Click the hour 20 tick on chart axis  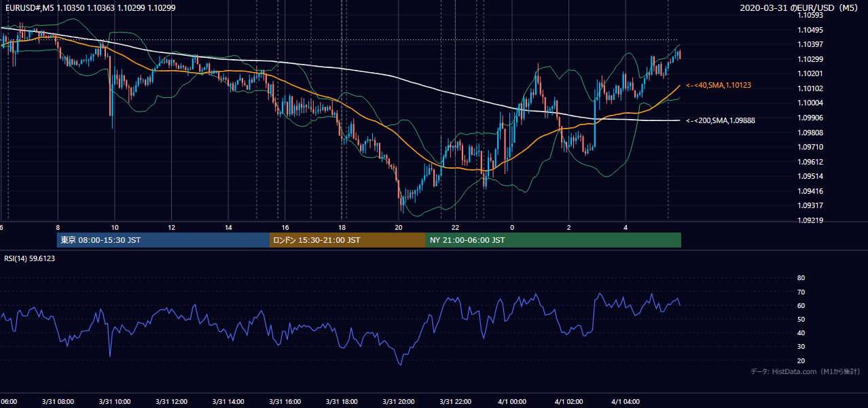coord(399,228)
